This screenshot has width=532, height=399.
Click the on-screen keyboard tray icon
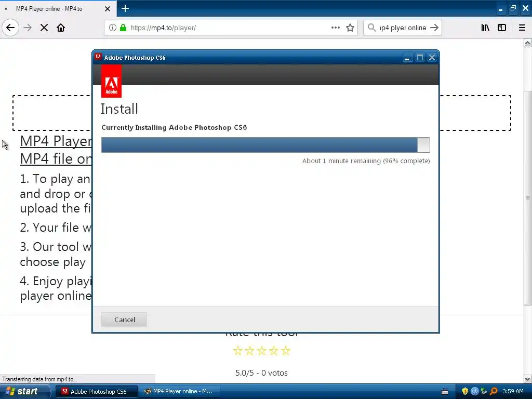pyautogui.click(x=445, y=392)
